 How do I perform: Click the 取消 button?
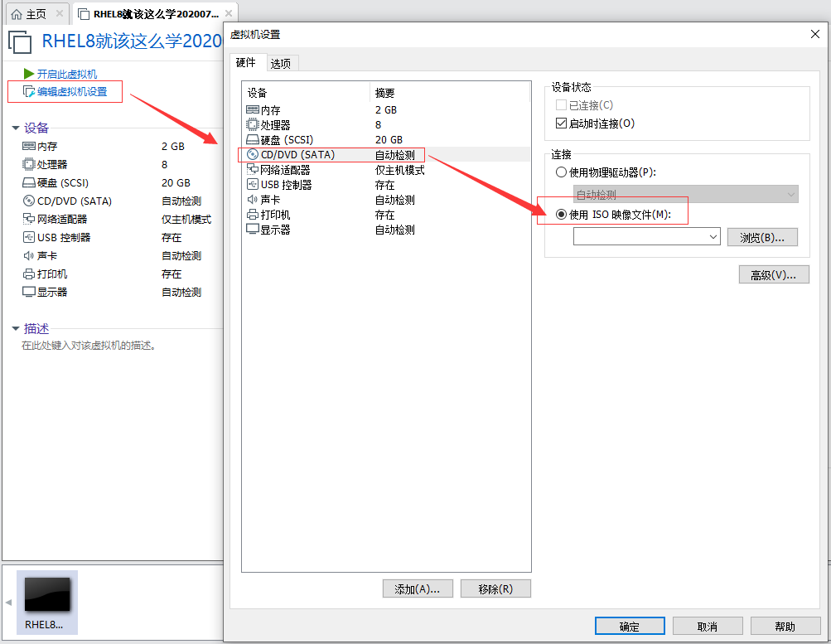(708, 626)
